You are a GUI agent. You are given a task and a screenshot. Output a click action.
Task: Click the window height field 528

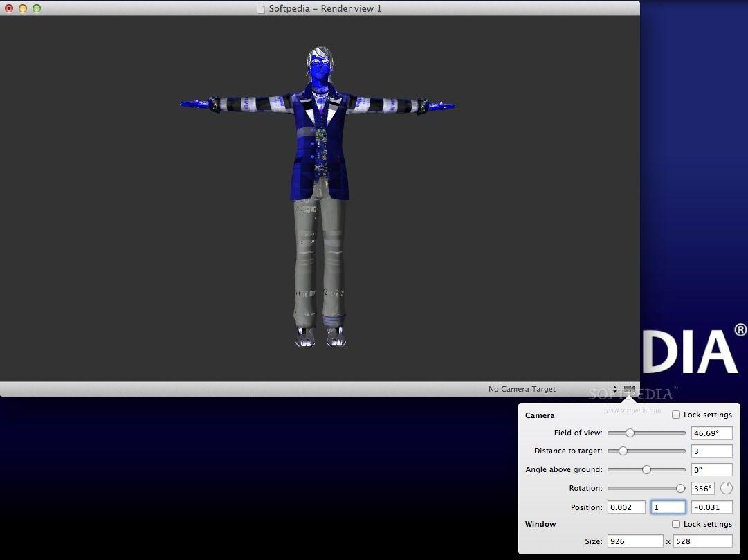pos(703,541)
